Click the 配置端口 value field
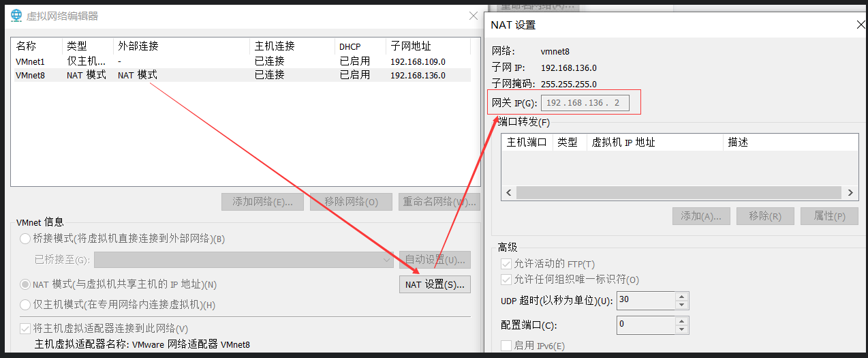This screenshot has width=868, height=358. coord(645,325)
